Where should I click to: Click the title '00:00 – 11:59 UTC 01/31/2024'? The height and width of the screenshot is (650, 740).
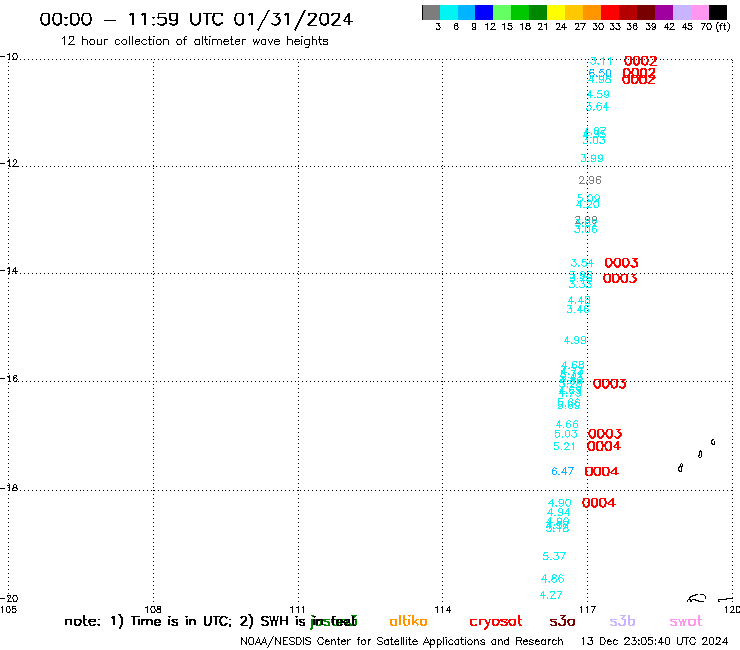[x=196, y=19]
